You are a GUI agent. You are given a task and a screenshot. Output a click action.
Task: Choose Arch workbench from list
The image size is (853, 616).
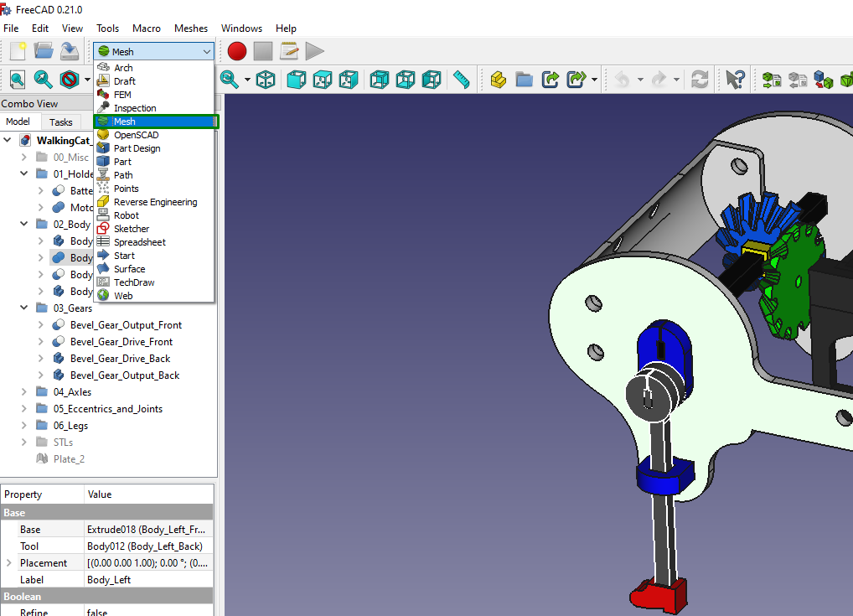coord(155,68)
